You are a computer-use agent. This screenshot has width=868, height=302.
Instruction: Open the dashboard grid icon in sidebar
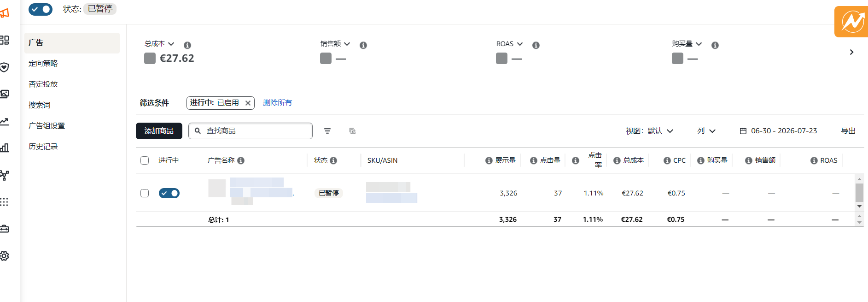5,40
